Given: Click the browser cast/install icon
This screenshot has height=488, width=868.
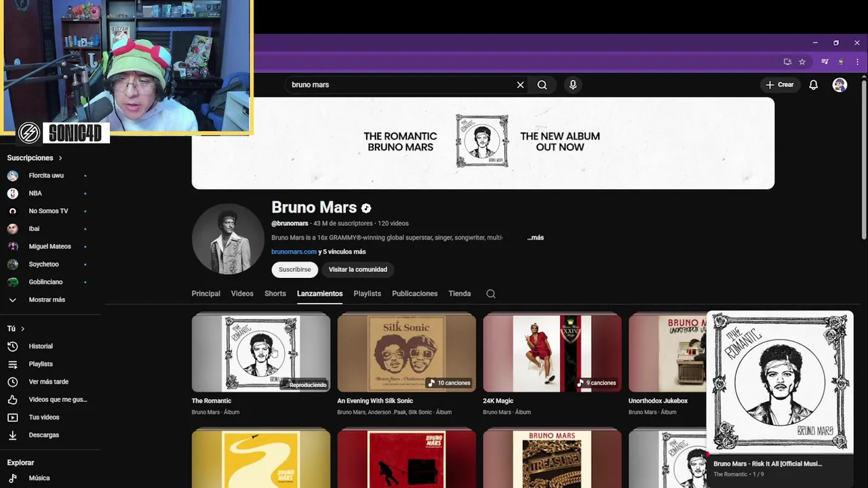Looking at the screenshot, I should coord(787,62).
